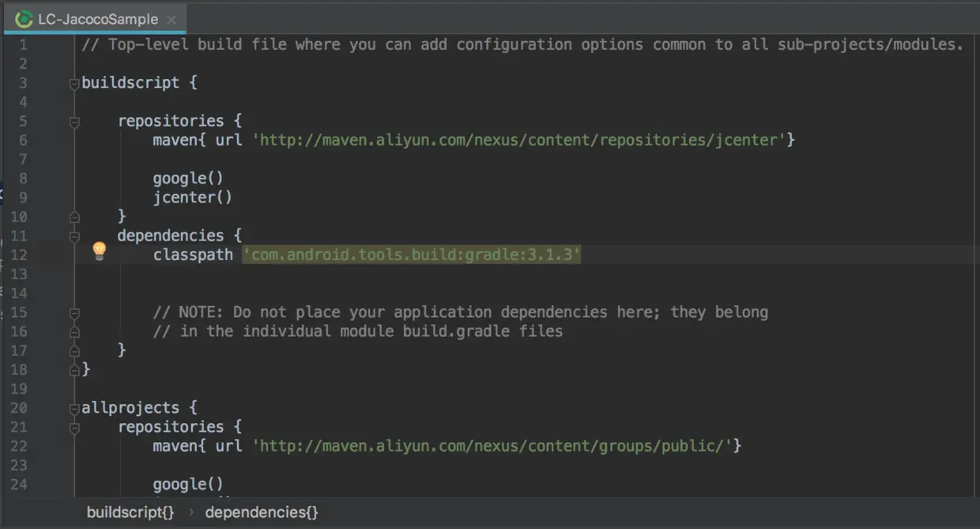This screenshot has height=529, width=980.
Task: Click 'google()' on line 8
Action: [188, 178]
